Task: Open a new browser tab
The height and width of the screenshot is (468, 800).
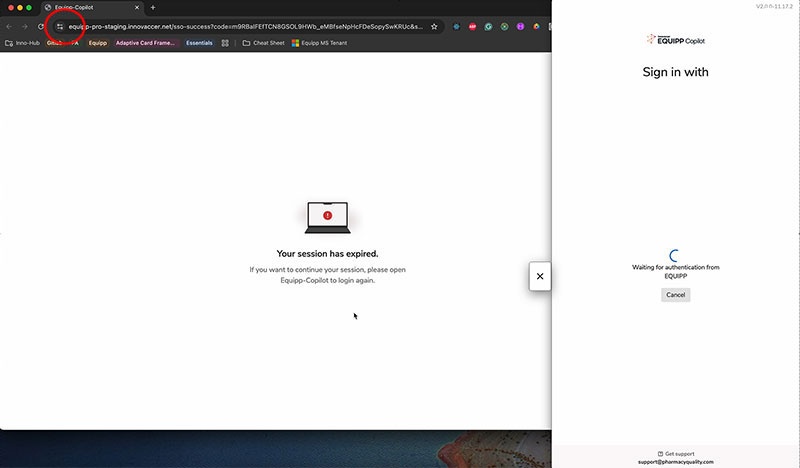Action: (x=153, y=8)
